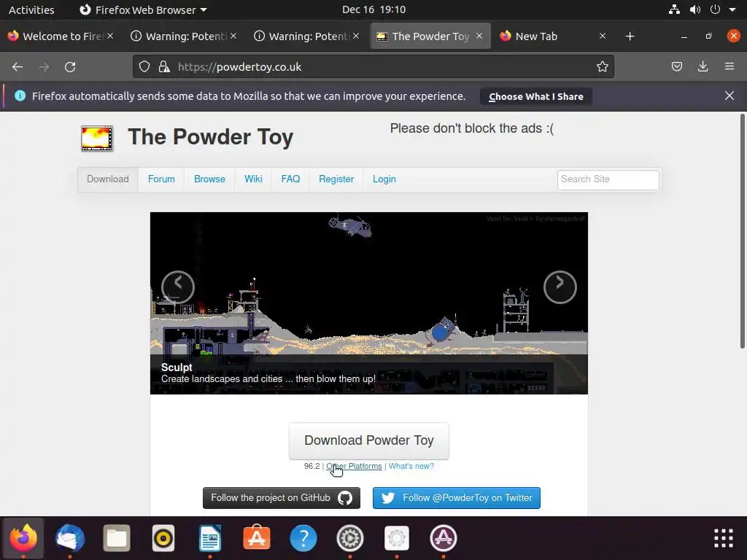The image size is (747, 560).
Task: Open the What's new? link
Action: (x=411, y=466)
